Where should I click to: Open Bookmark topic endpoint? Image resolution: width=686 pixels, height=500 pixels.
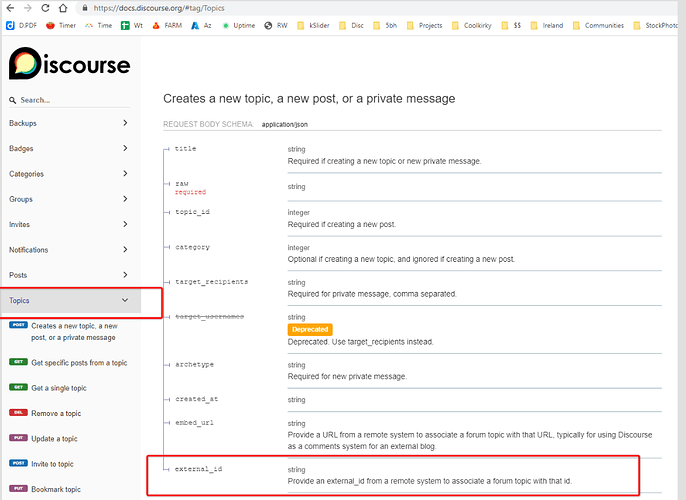[45, 490]
